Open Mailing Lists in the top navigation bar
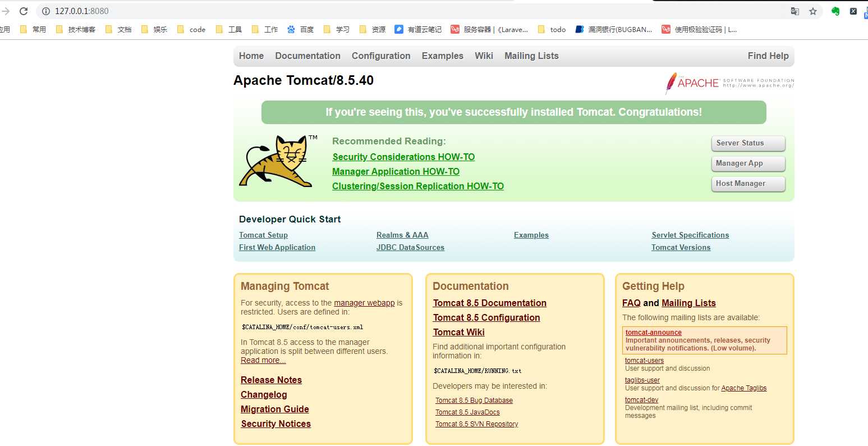 pyautogui.click(x=531, y=56)
